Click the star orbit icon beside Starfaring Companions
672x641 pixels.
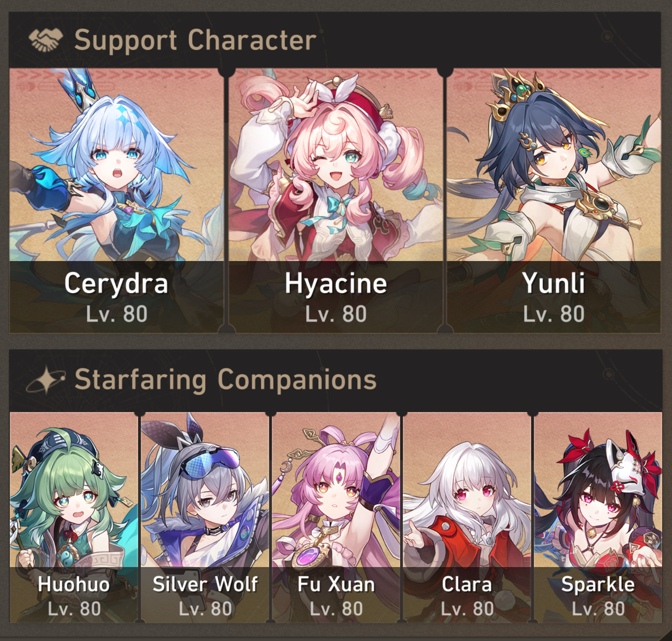45,380
